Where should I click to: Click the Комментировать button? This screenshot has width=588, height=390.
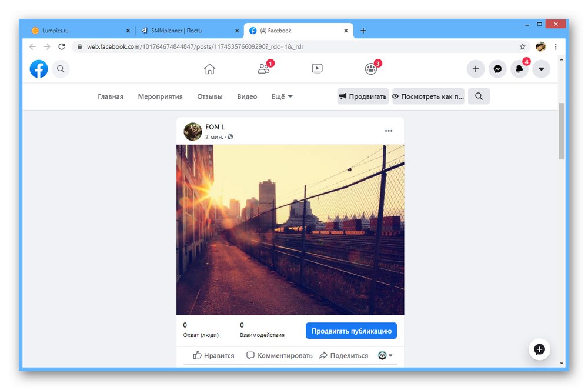(279, 355)
